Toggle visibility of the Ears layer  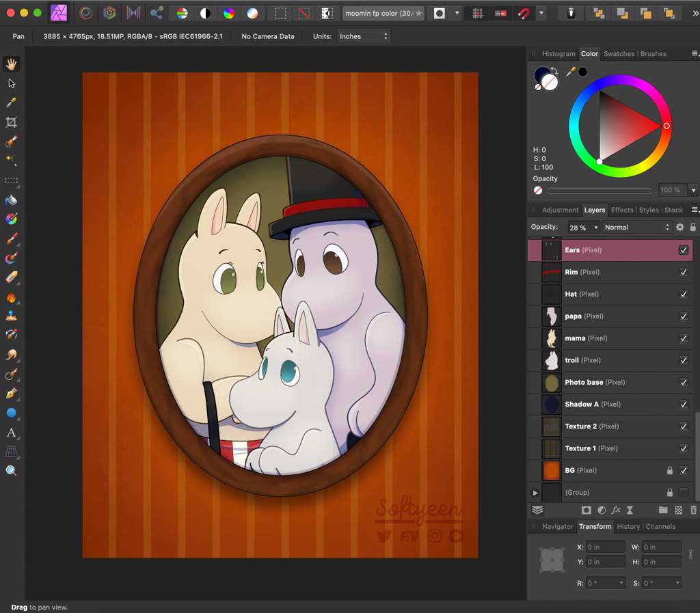tap(684, 250)
